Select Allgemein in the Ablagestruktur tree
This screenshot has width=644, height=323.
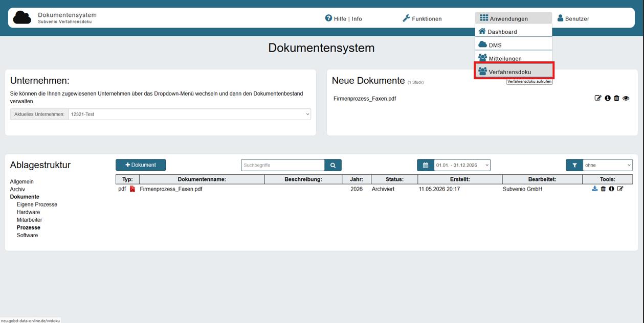(x=22, y=181)
